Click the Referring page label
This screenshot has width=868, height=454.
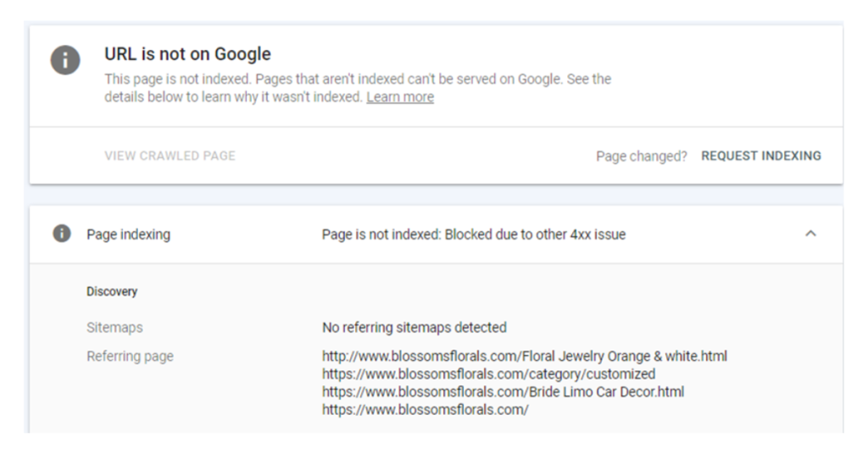pos(130,356)
